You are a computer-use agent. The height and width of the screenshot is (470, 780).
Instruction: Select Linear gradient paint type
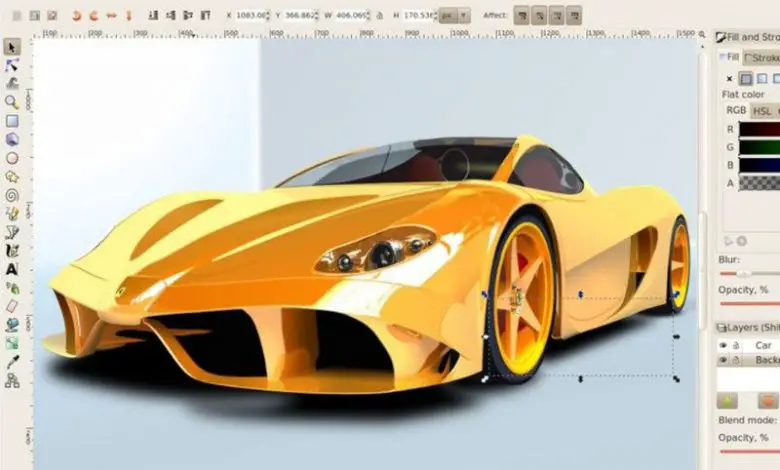pos(762,79)
